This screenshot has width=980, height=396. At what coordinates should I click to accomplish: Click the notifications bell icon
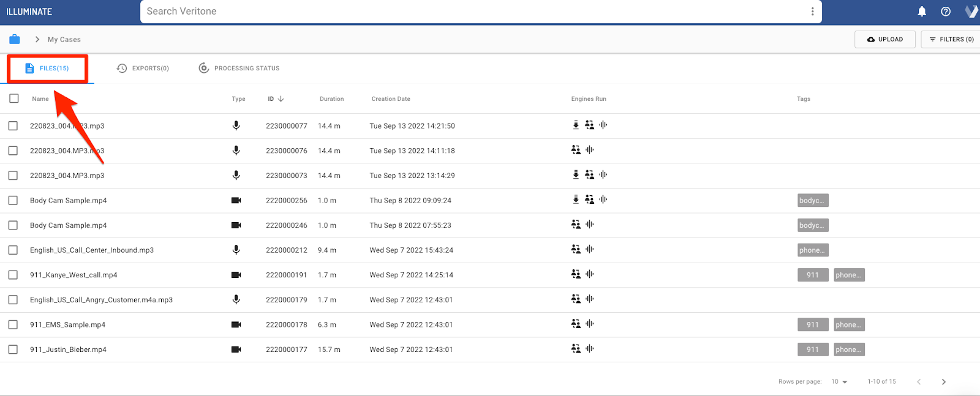point(922,12)
